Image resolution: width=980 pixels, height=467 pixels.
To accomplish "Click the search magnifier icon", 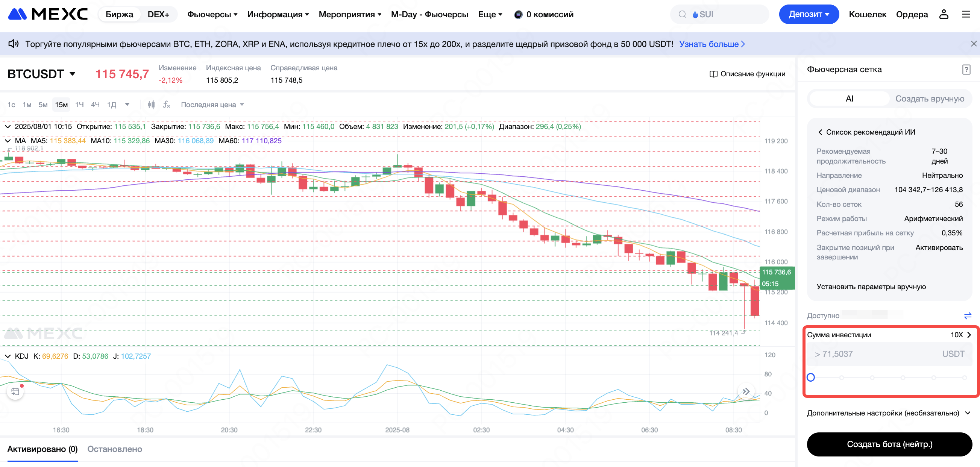I will (682, 14).
